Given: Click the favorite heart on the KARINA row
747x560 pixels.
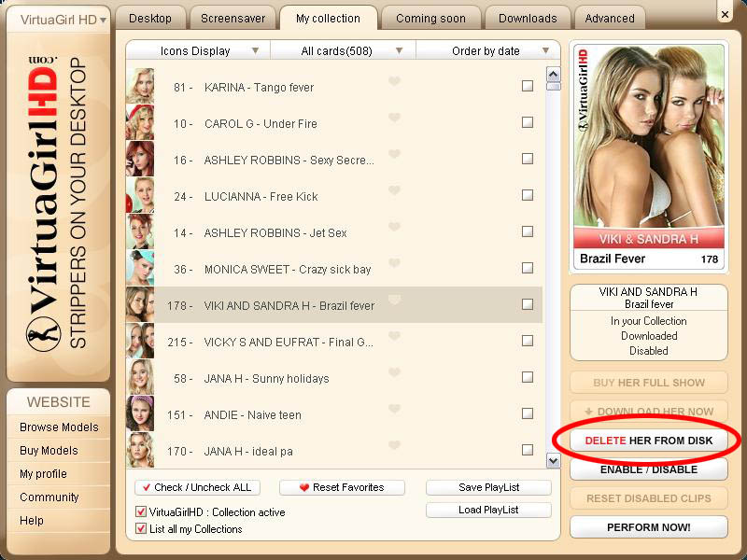Looking at the screenshot, I should tap(394, 82).
